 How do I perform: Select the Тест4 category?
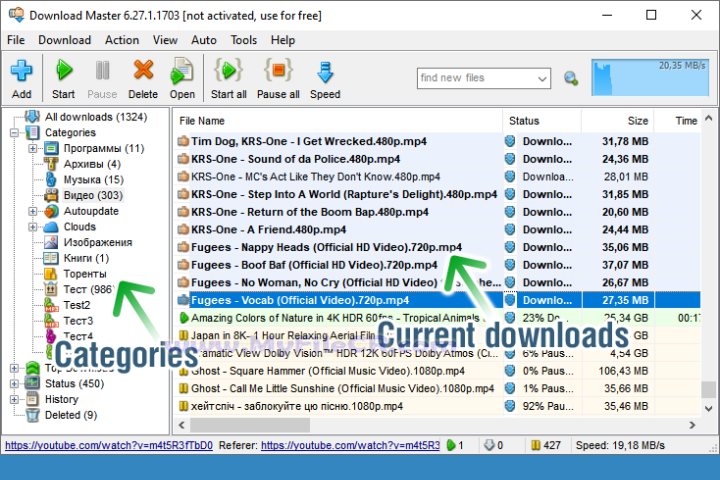click(78, 336)
